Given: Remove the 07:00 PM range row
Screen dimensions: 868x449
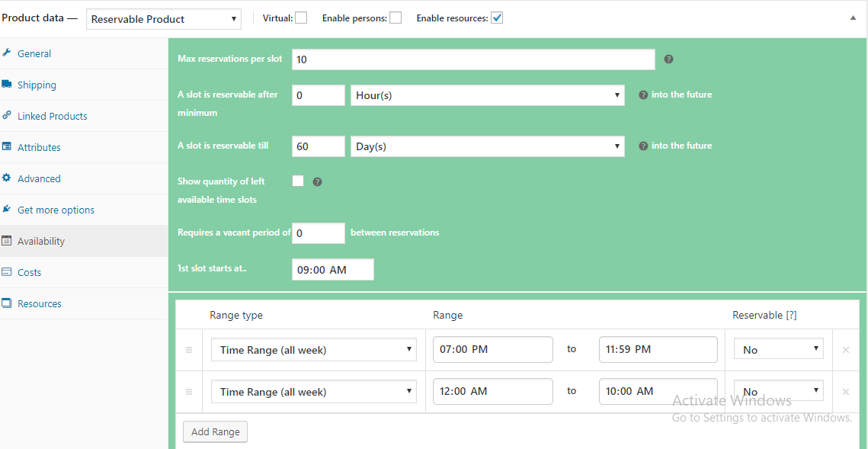Looking at the screenshot, I should 845,350.
